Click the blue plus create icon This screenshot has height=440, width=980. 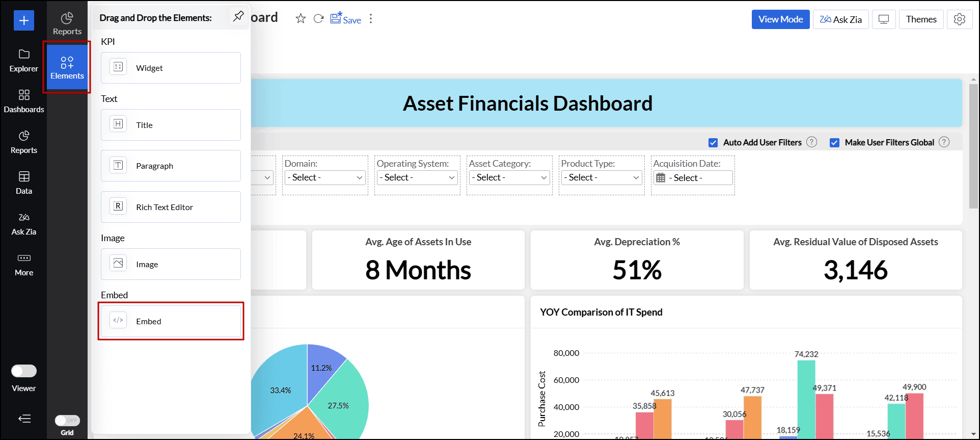(x=23, y=20)
